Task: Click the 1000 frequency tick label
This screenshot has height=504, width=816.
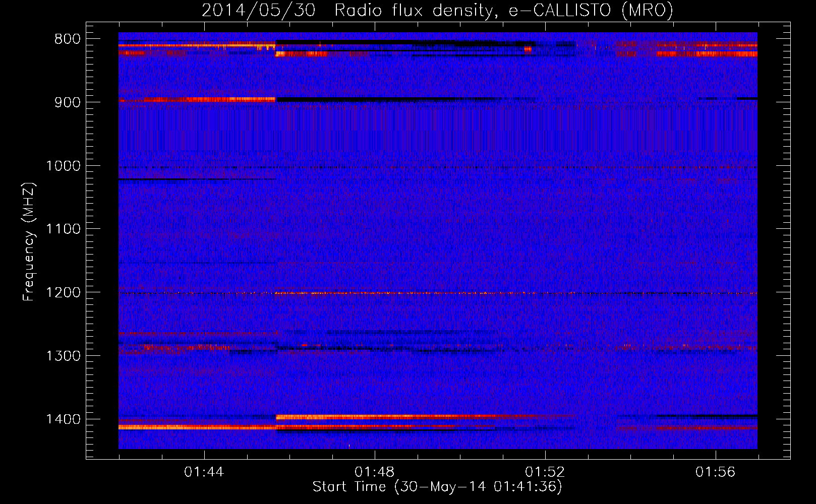Action: (x=63, y=166)
